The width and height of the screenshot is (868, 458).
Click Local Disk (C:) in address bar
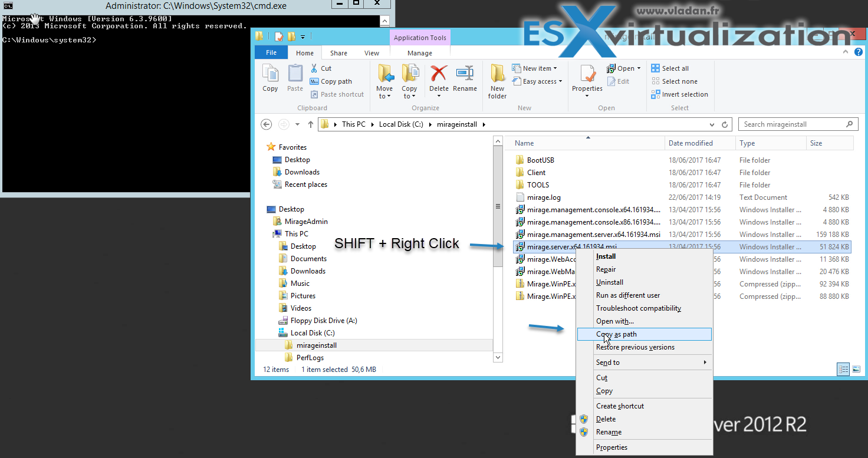[400, 124]
